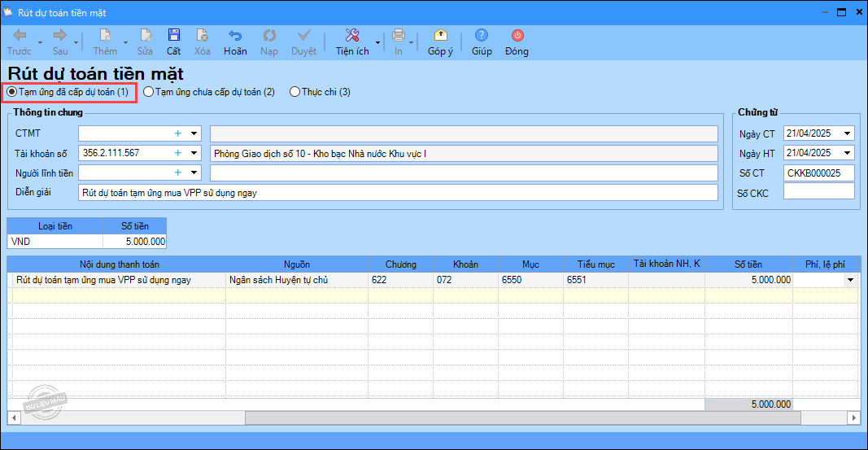
Task: Click the VND currency cell
Action: pos(55,242)
